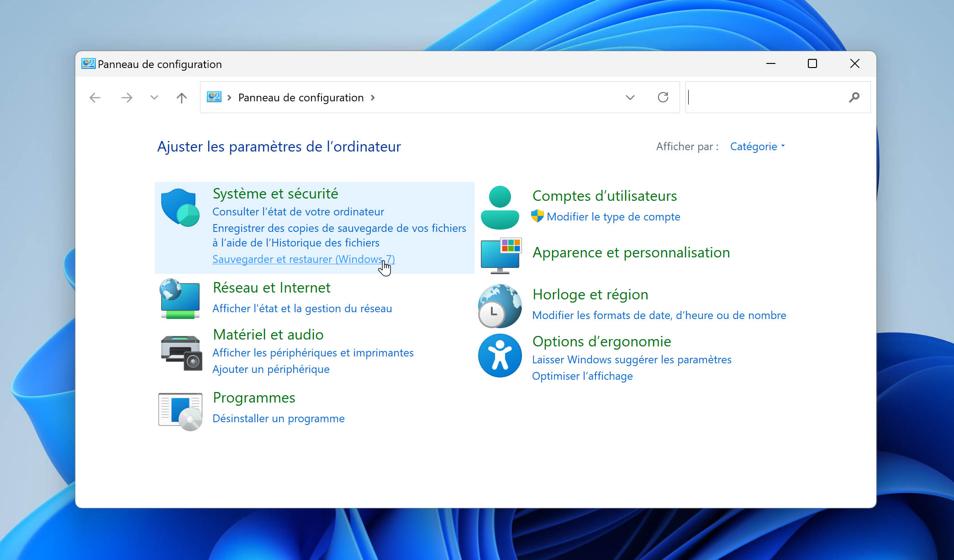Click the UAC shield beside Modifier le type de compte
954x560 pixels.
coord(538,216)
